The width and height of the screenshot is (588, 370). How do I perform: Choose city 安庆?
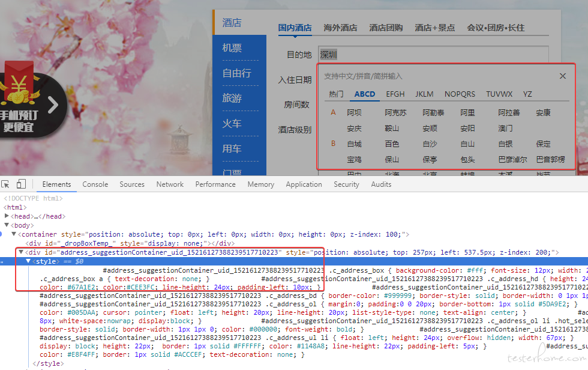(x=354, y=129)
